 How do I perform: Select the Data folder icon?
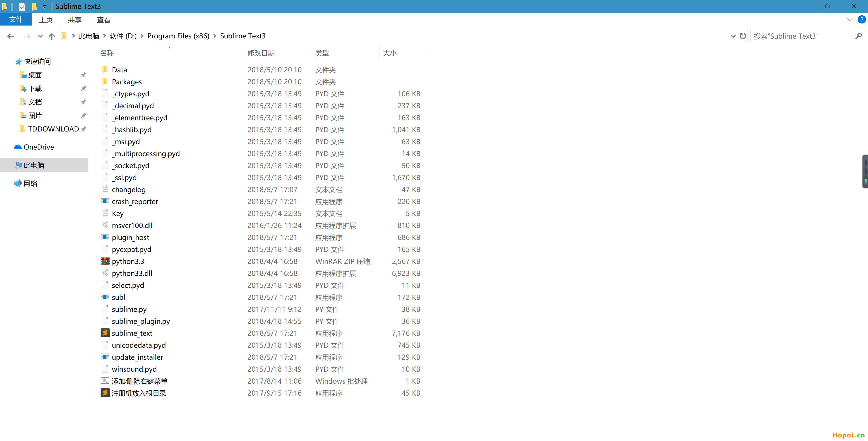[x=105, y=69]
